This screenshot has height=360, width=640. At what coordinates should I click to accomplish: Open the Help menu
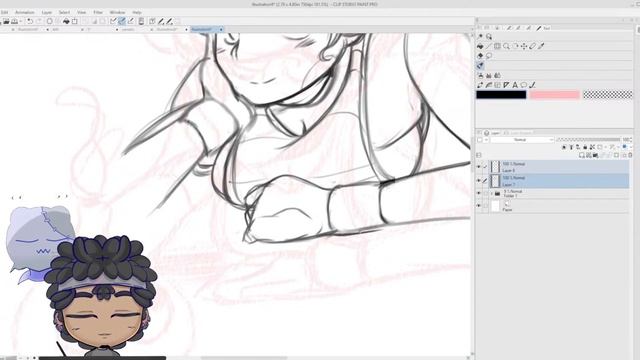click(x=137, y=13)
